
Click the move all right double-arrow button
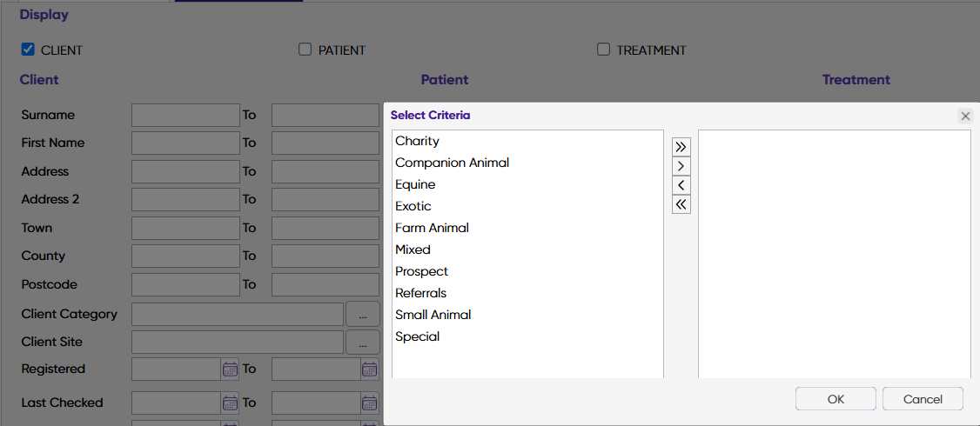[681, 147]
